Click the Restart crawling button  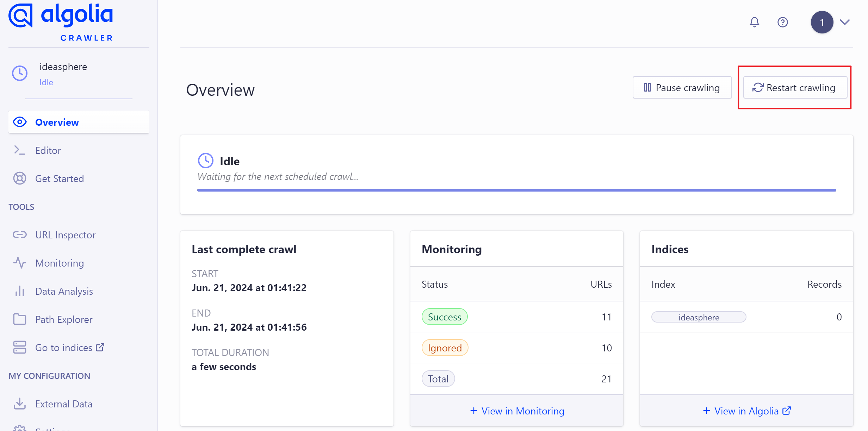pos(795,87)
